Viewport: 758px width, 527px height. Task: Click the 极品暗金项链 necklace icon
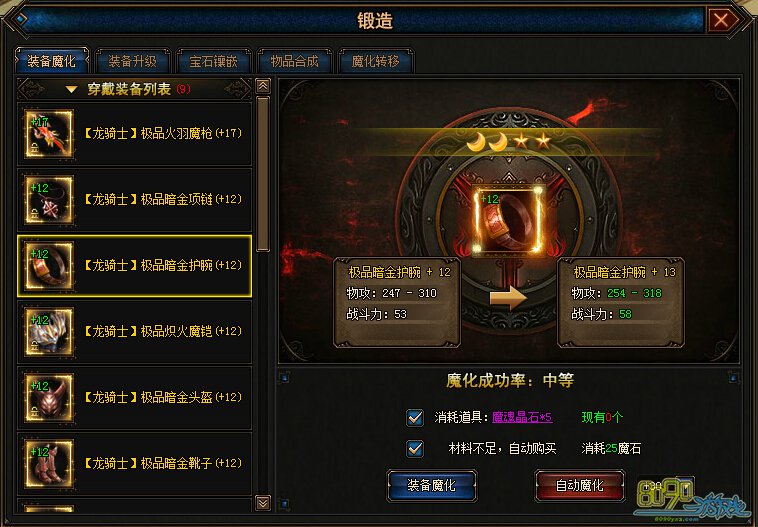(49, 200)
